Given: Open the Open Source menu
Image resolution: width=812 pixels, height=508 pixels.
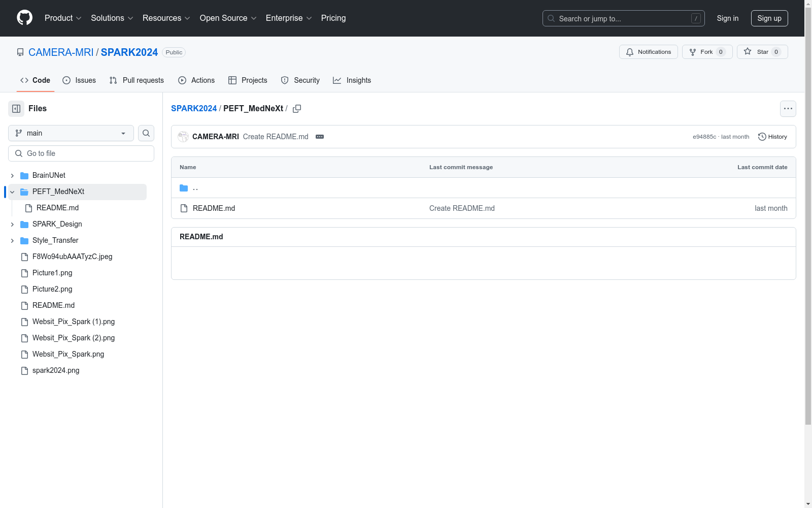Looking at the screenshot, I should click(x=228, y=18).
